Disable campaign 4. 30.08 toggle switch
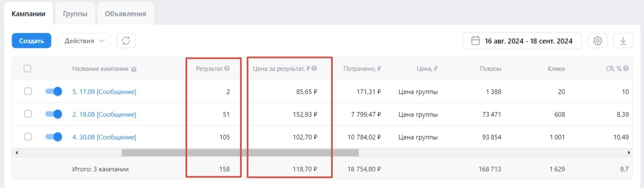The width and height of the screenshot is (644, 188). click(x=53, y=137)
